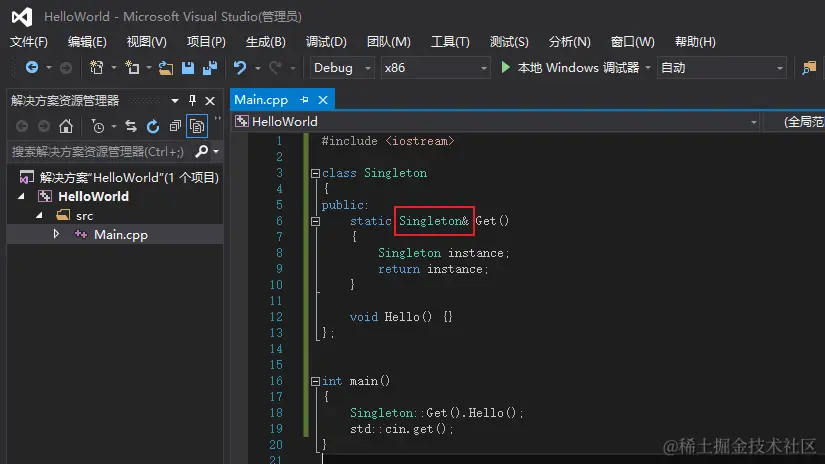
Task: Click the greyed Redo icon
Action: pyautogui.click(x=275, y=67)
